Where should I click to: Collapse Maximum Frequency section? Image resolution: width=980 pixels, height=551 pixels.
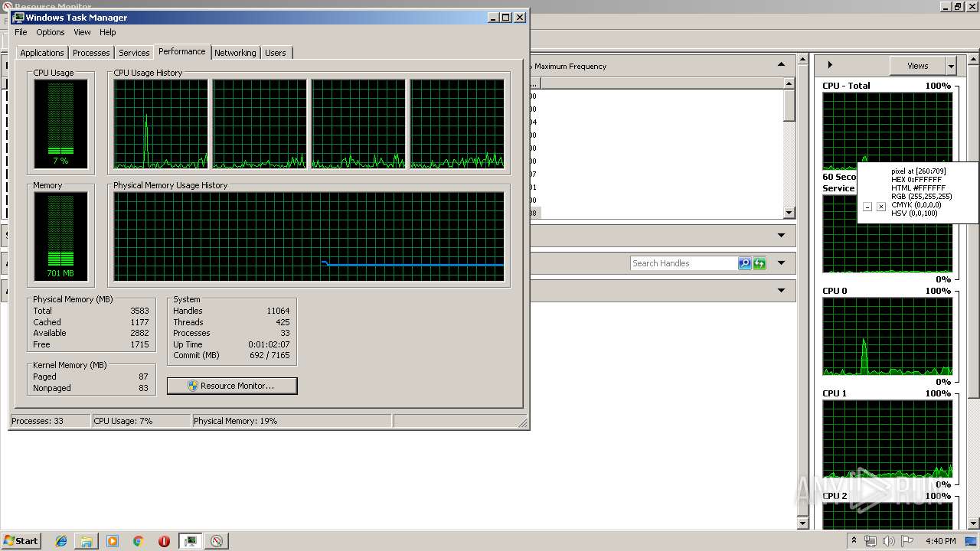(x=781, y=65)
